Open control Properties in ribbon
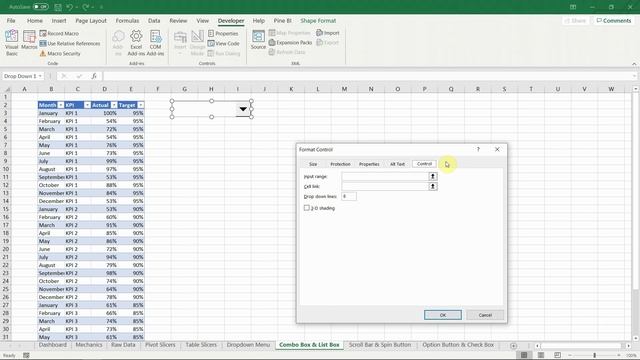The height and width of the screenshot is (360, 640). (x=223, y=33)
